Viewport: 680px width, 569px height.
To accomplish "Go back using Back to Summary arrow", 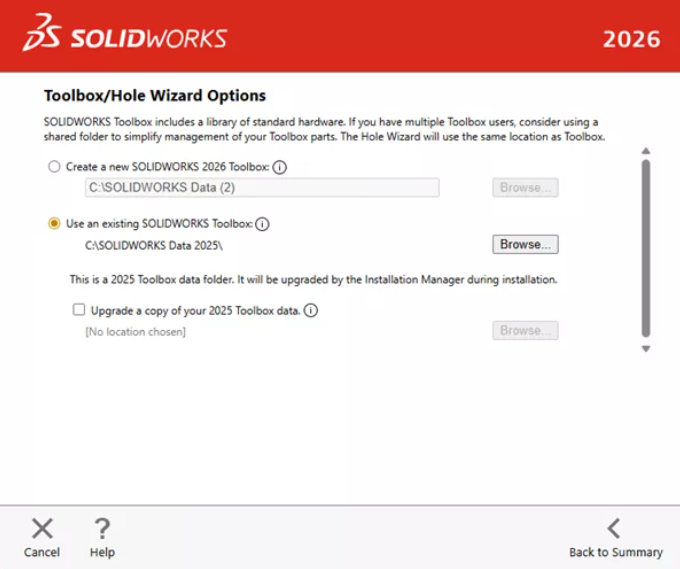I will point(614,529).
